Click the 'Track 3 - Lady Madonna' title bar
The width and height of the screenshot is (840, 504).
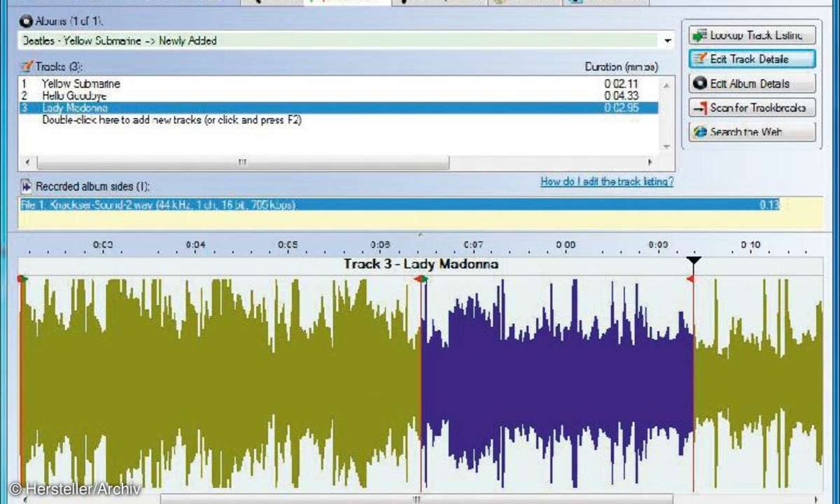(421, 265)
